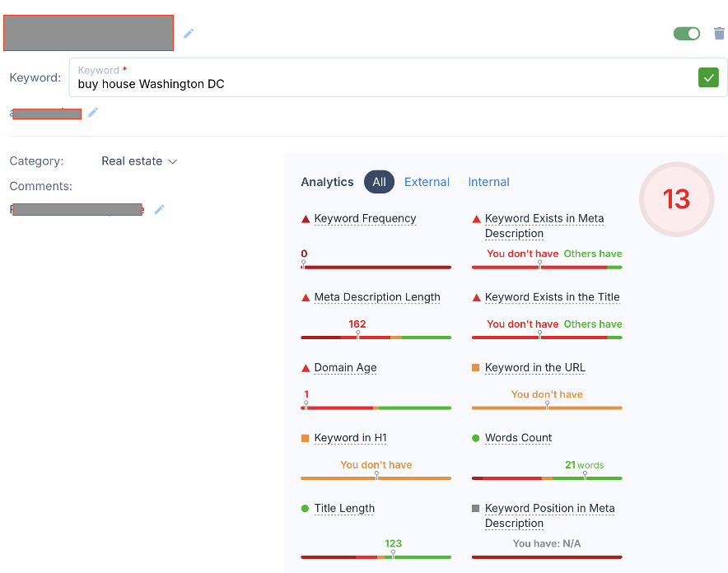Screen dimensions: 728x573
Task: Open the Keyword in the URL label
Action: [x=534, y=367]
